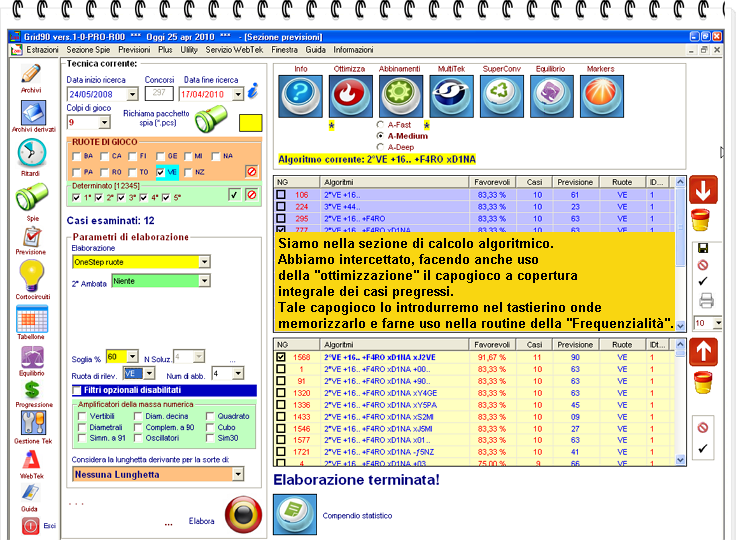Click the Equilibrio purple toolbar button
736x540 pixels.
(552, 96)
